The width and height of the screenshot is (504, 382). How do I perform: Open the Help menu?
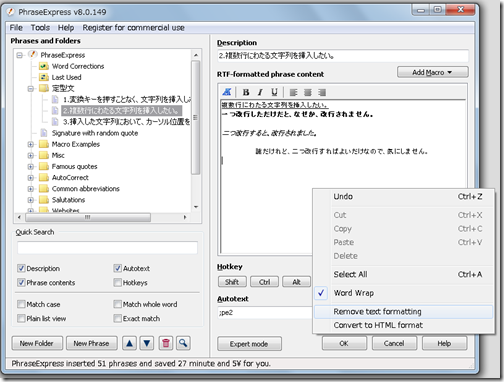[66, 28]
